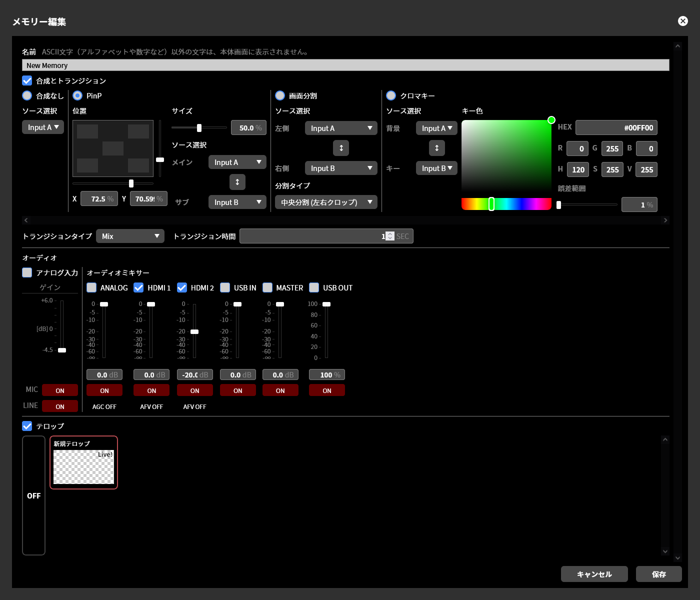Viewport: 700px width, 600px height.
Task: Swap chroma key background and key sources
Action: click(x=436, y=148)
